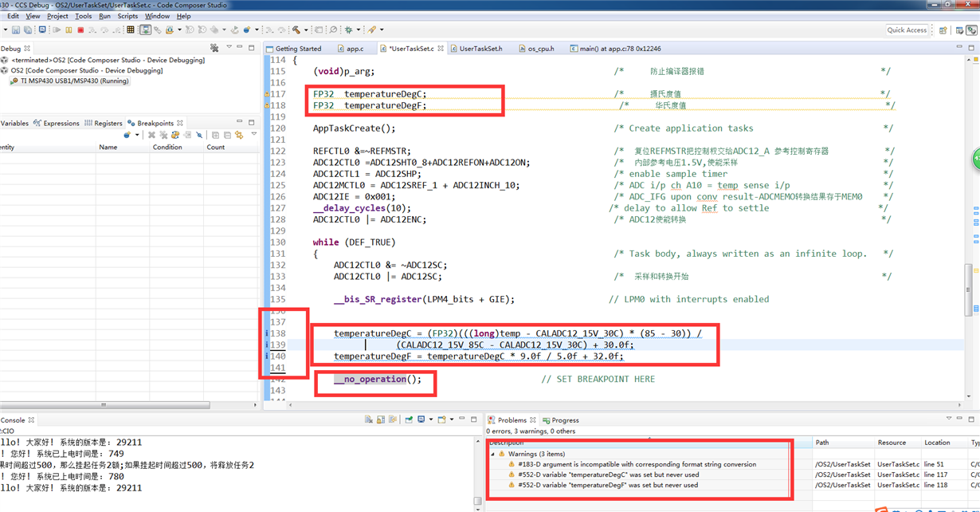The height and width of the screenshot is (512, 980).
Task: Switch to the os_cpu.h editor tab
Action: 535,49
